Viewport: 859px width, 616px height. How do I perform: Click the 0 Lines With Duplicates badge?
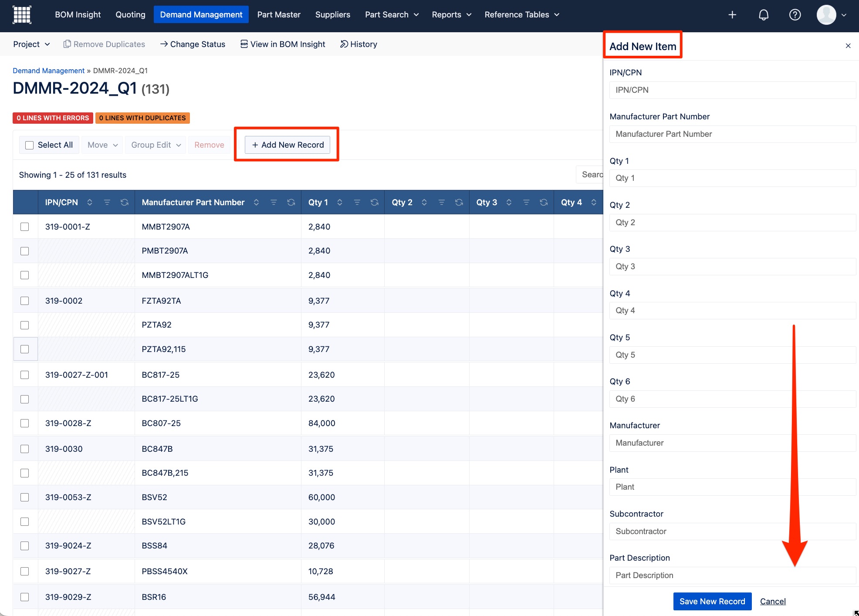tap(142, 118)
